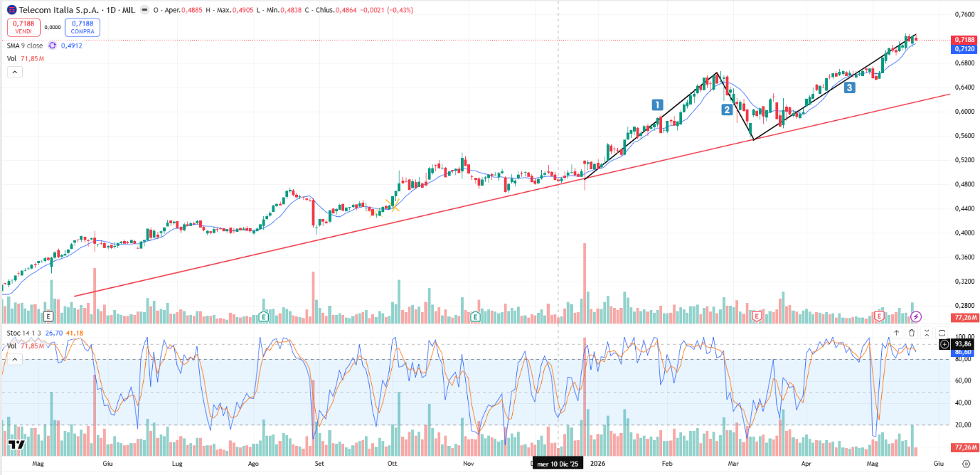Click the 2026 year label on time axis
Screen dimensions: 980x475
(x=597, y=463)
